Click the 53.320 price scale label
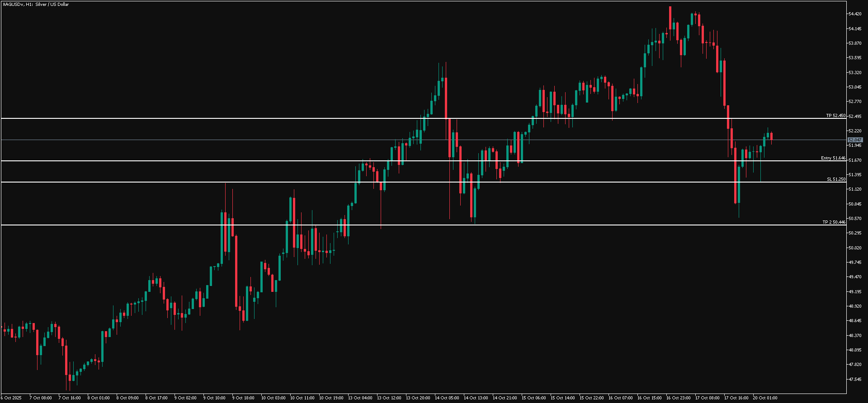This screenshot has height=403, width=868. click(x=855, y=72)
